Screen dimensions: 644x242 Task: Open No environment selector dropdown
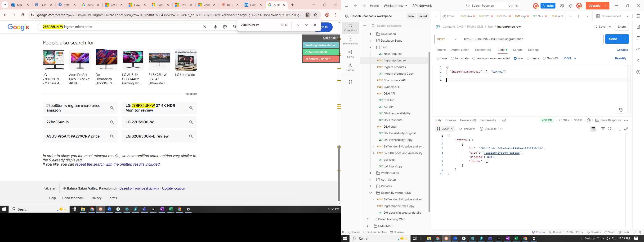tap(612, 16)
